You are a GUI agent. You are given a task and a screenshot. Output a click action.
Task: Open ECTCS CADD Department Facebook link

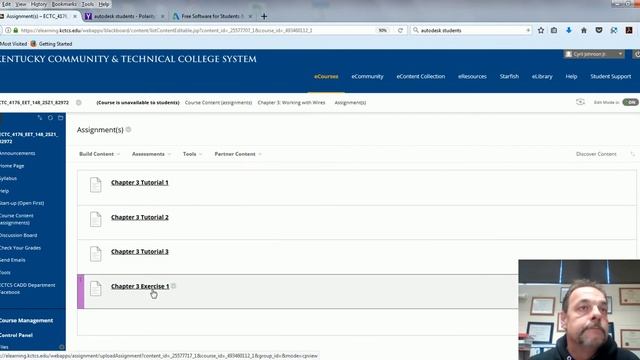point(27,288)
